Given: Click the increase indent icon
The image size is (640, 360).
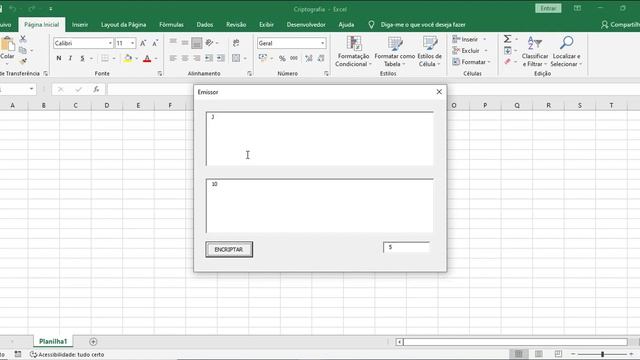Looking at the screenshot, I should (x=221, y=58).
